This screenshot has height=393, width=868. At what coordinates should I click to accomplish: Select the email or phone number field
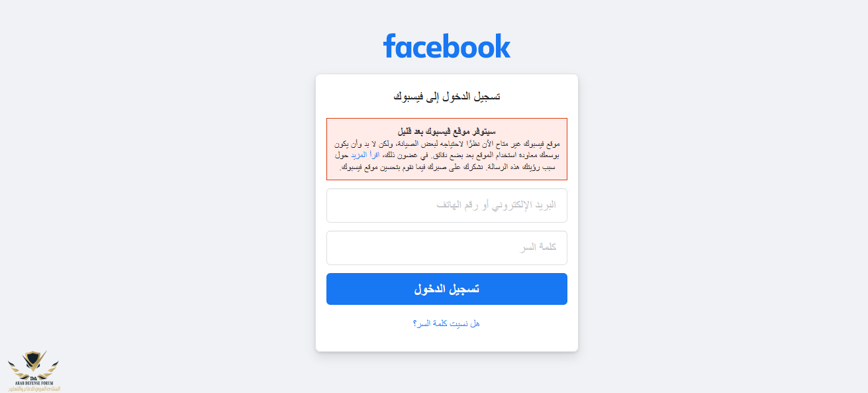(x=447, y=205)
